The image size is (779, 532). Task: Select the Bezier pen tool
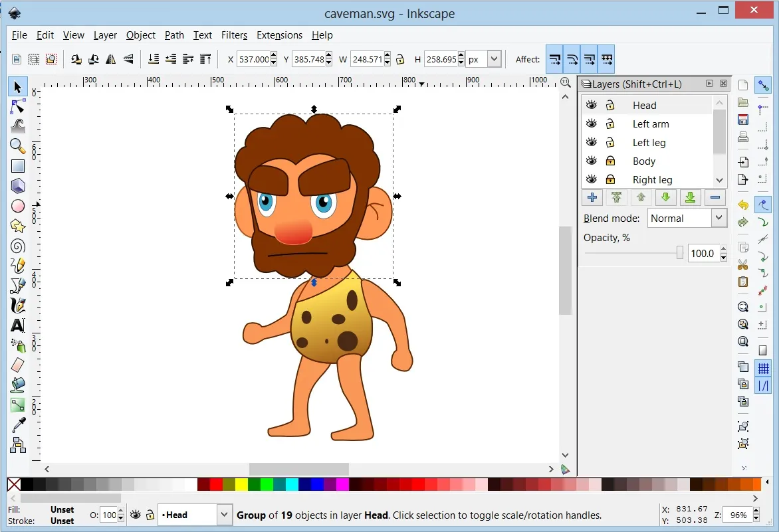pyautogui.click(x=18, y=286)
